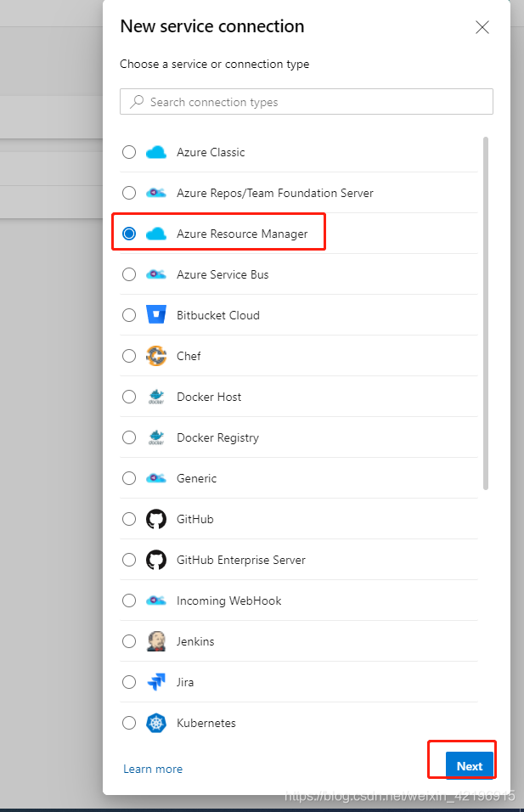Click the search magnifier icon

[x=137, y=102]
